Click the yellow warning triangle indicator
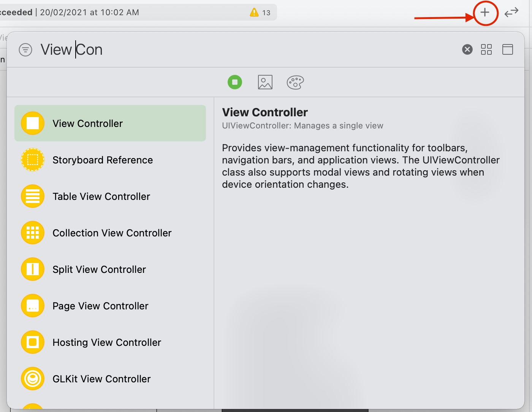Viewport: 532px width, 412px height. click(x=254, y=13)
